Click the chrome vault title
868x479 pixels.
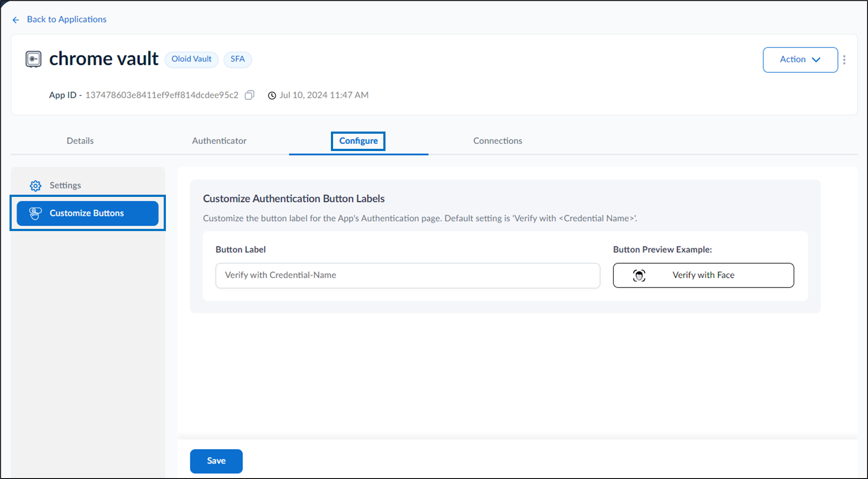(x=104, y=59)
